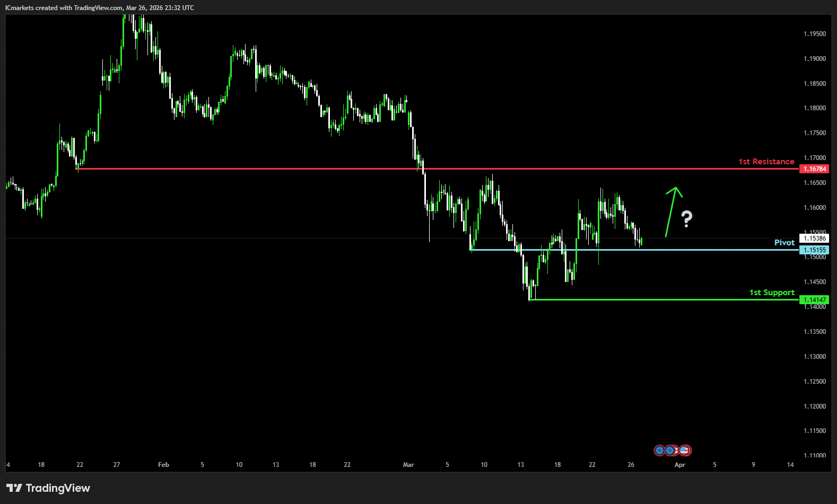Click the 1.11000 value on the price scale
Viewport: 837px width, 504px height.
(x=814, y=456)
